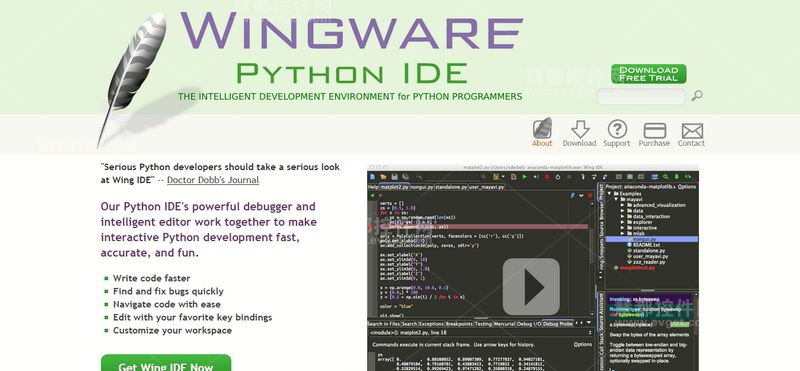This screenshot has width=800, height=371.
Task: Click the vertical Project side tab
Action: coord(601,192)
